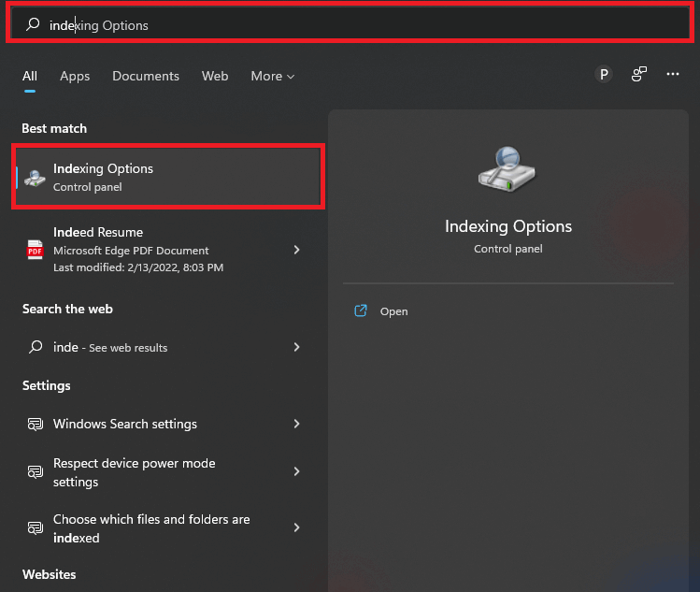This screenshot has height=592, width=700.
Task: Click the web search magnifier beside inde
Action: [x=36, y=347]
